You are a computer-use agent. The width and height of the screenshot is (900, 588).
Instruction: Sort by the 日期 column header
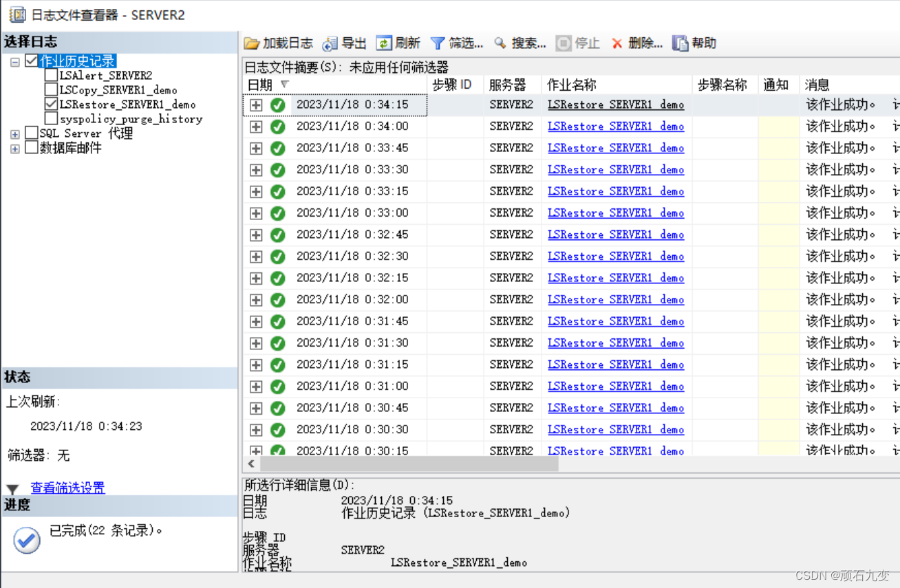tap(335, 85)
